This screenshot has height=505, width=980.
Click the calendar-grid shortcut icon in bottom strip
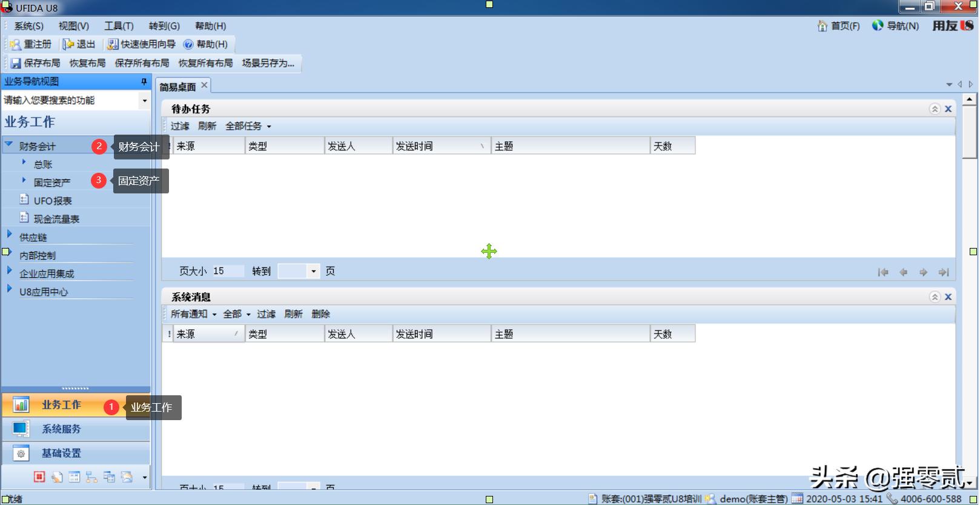[x=74, y=477]
